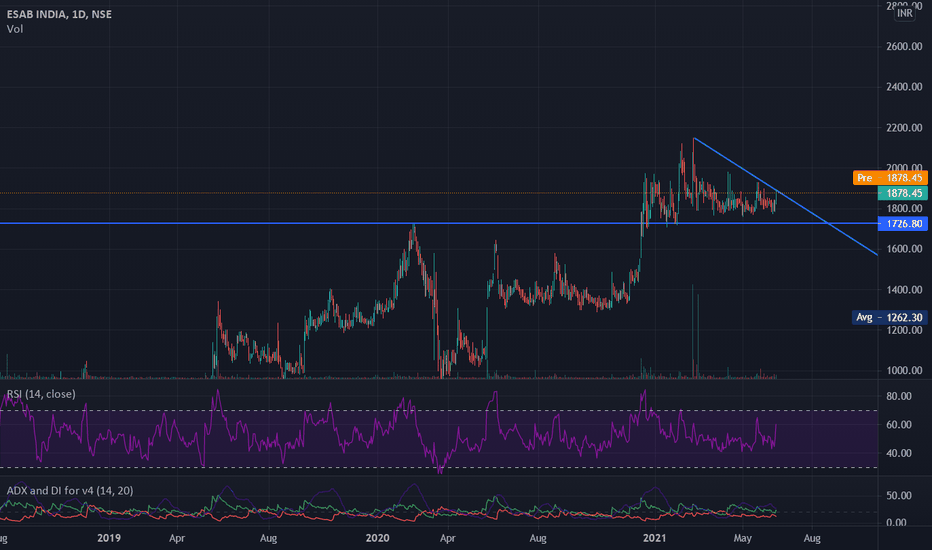Select the descending blue trend line
The image size is (932, 550).
tap(785, 196)
